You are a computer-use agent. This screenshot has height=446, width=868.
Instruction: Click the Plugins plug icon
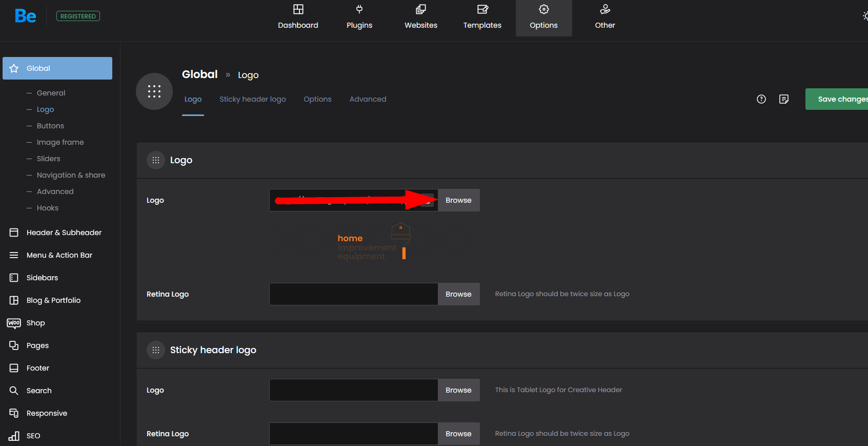[359, 9]
